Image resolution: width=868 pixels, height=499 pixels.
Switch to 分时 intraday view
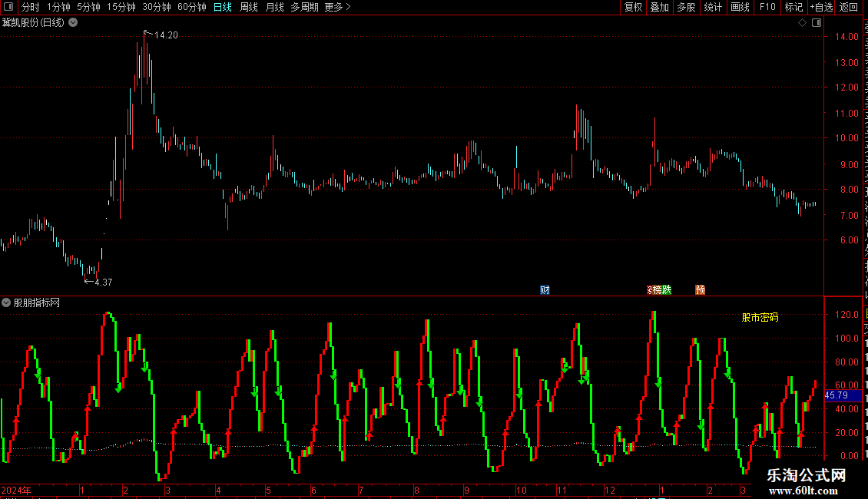(x=31, y=7)
